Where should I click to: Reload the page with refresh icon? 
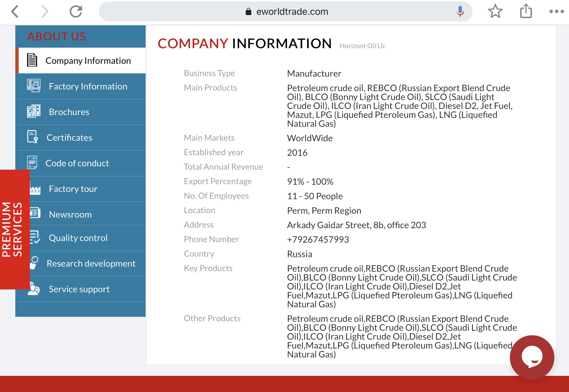76,12
